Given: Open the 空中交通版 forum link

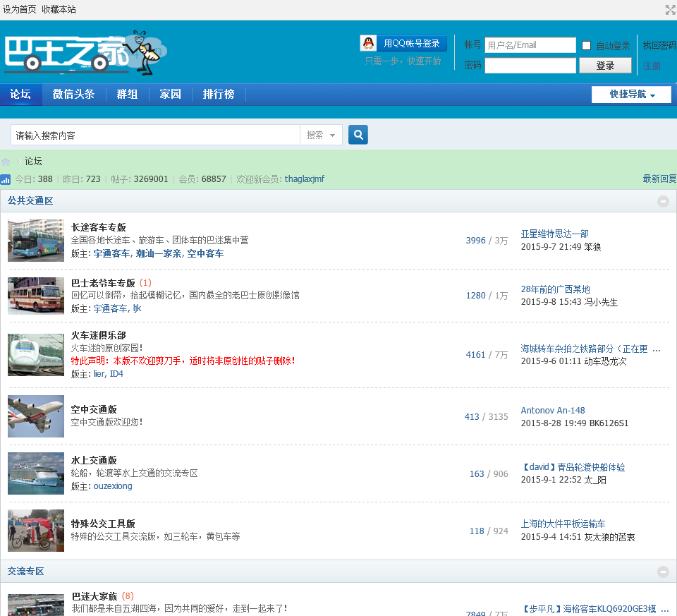Looking at the screenshot, I should pos(94,409).
